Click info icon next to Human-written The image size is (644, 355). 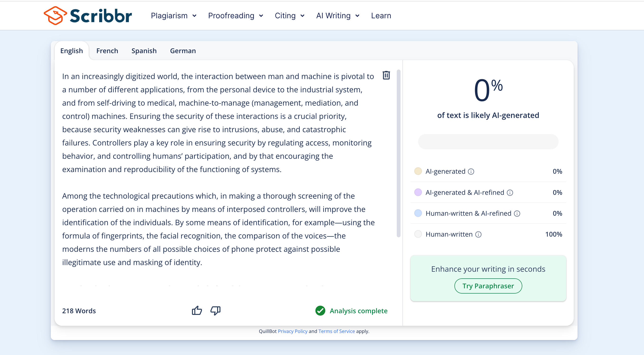[x=478, y=234]
